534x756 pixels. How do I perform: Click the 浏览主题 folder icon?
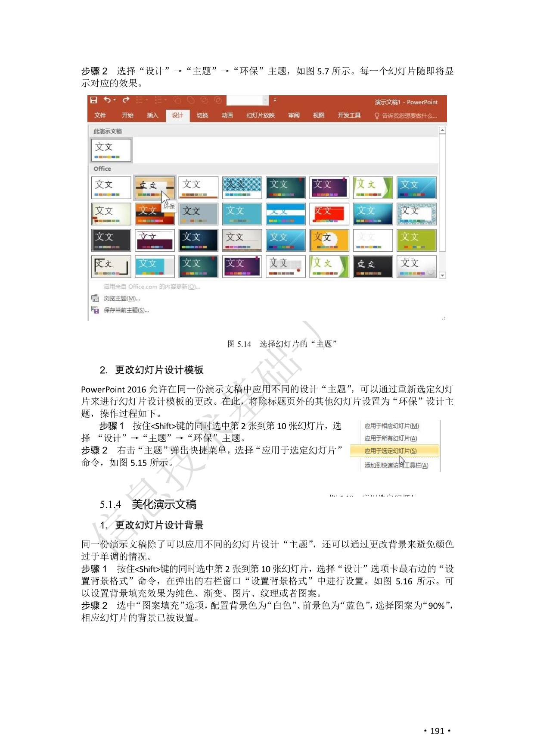(95, 298)
